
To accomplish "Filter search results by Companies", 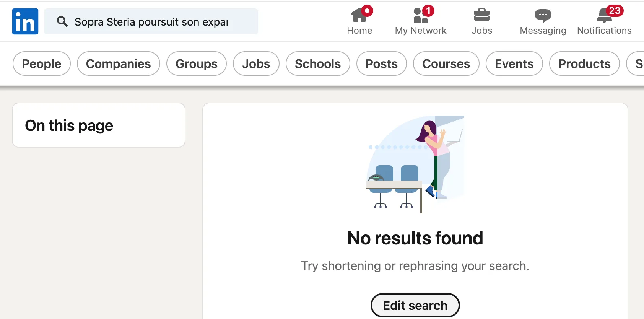I will (118, 63).
